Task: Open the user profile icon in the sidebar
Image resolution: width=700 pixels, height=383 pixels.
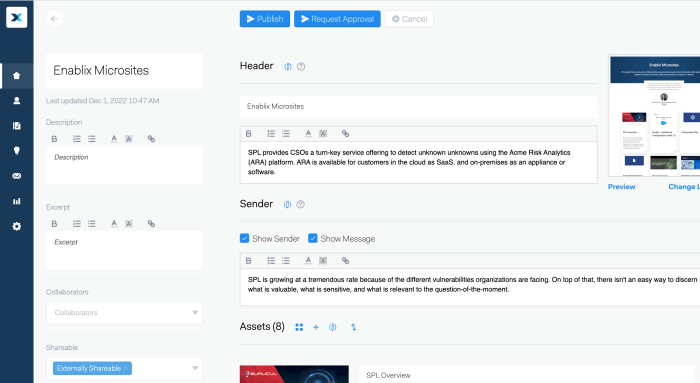Action: (17, 101)
